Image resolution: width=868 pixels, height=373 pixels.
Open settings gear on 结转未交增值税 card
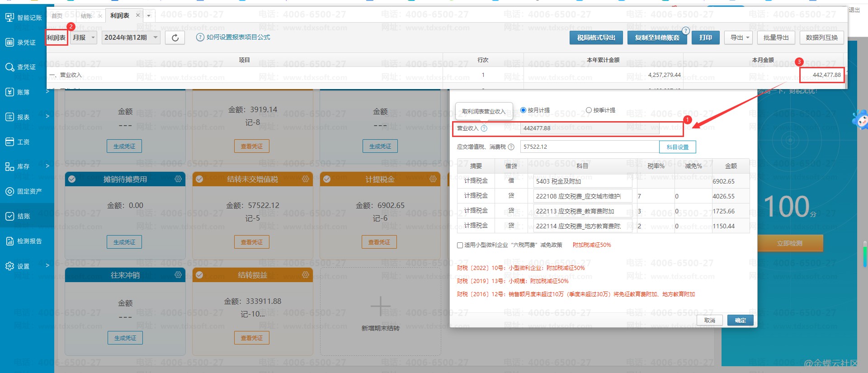pyautogui.click(x=306, y=179)
